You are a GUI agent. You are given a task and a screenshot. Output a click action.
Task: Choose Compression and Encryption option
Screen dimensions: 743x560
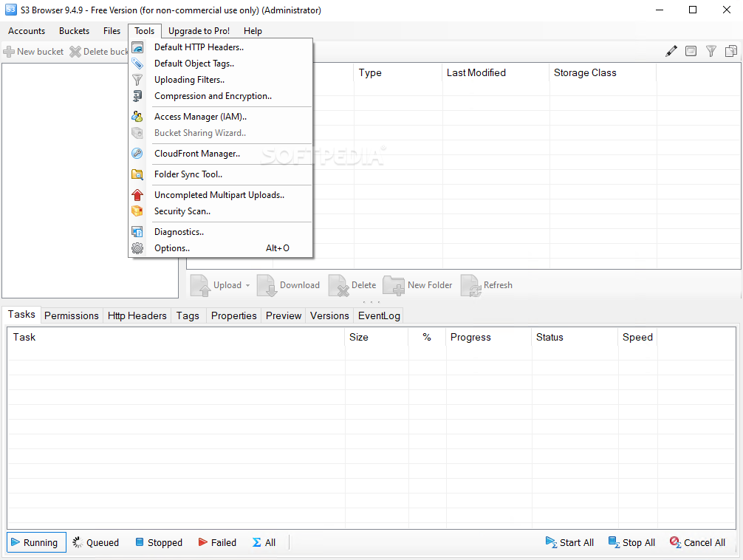(220, 96)
